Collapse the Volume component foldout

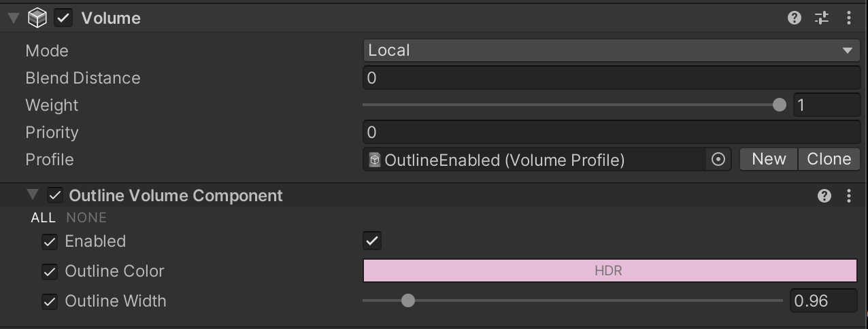pos(14,18)
